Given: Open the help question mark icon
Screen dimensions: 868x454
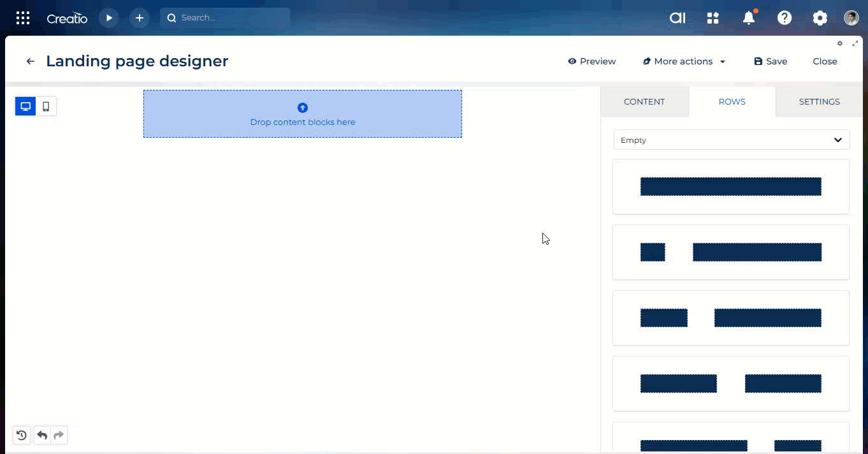Looking at the screenshot, I should 785,18.
